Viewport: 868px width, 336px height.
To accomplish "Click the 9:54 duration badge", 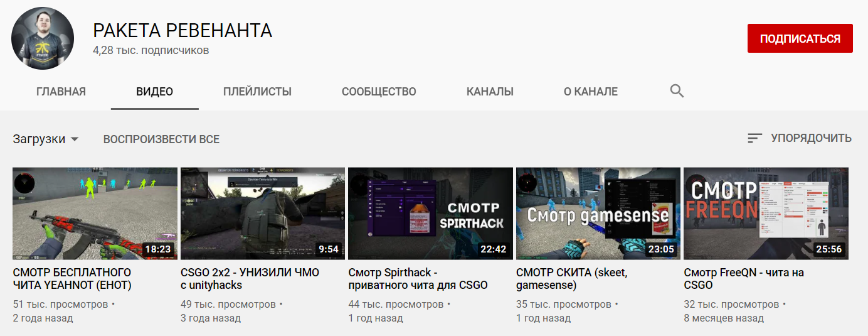I will 329,249.
